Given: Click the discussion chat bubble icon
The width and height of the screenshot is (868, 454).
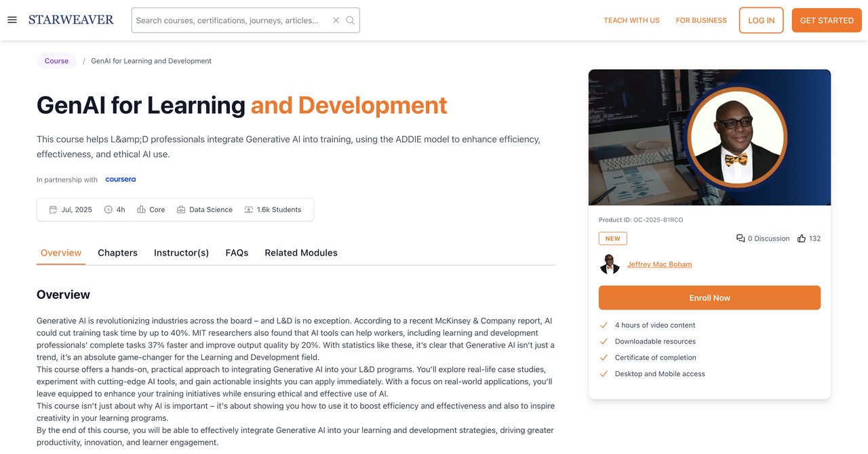Looking at the screenshot, I should pos(741,239).
